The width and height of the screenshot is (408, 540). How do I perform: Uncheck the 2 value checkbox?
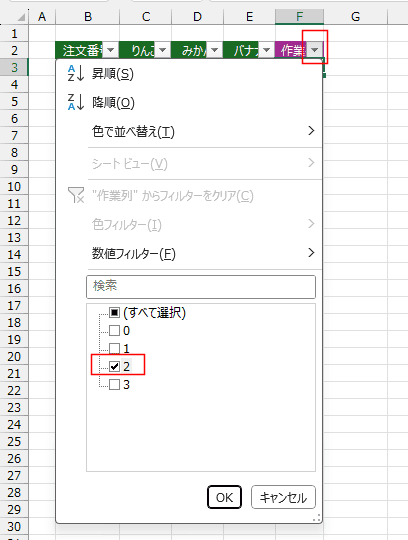[x=114, y=366]
